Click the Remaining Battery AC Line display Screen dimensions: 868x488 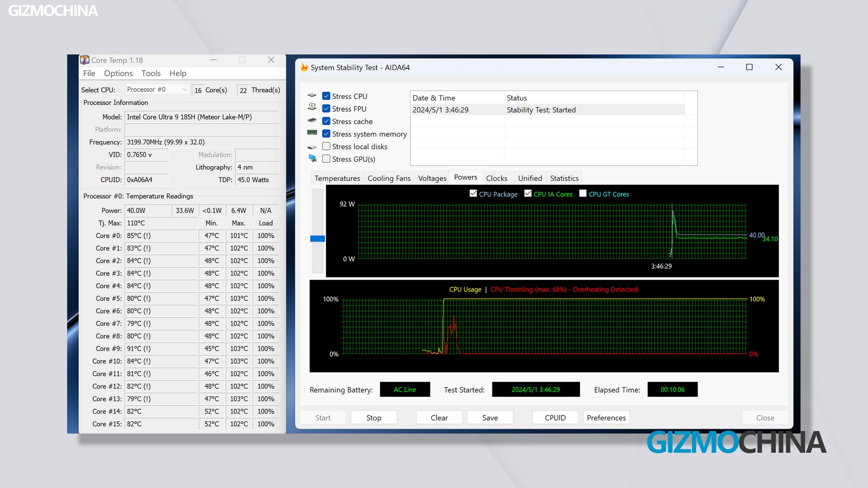[x=405, y=389]
